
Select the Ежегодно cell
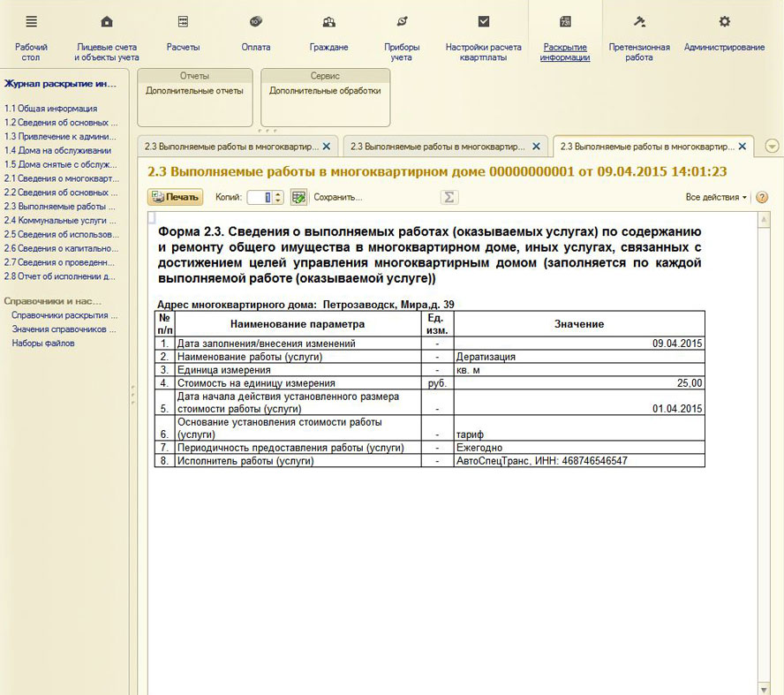click(579, 448)
